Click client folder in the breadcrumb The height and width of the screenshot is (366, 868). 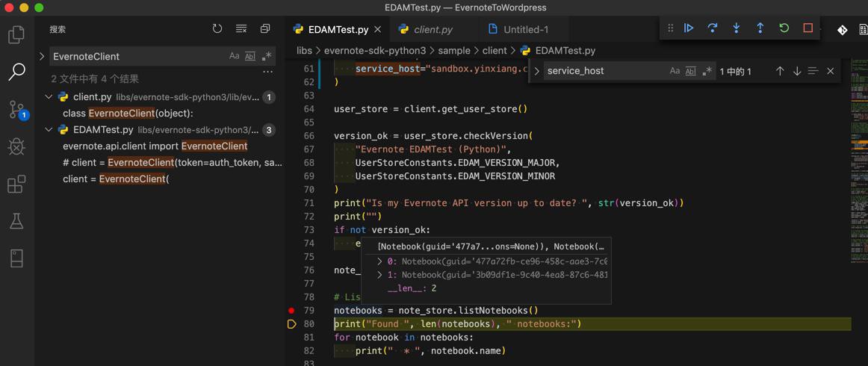click(x=495, y=50)
